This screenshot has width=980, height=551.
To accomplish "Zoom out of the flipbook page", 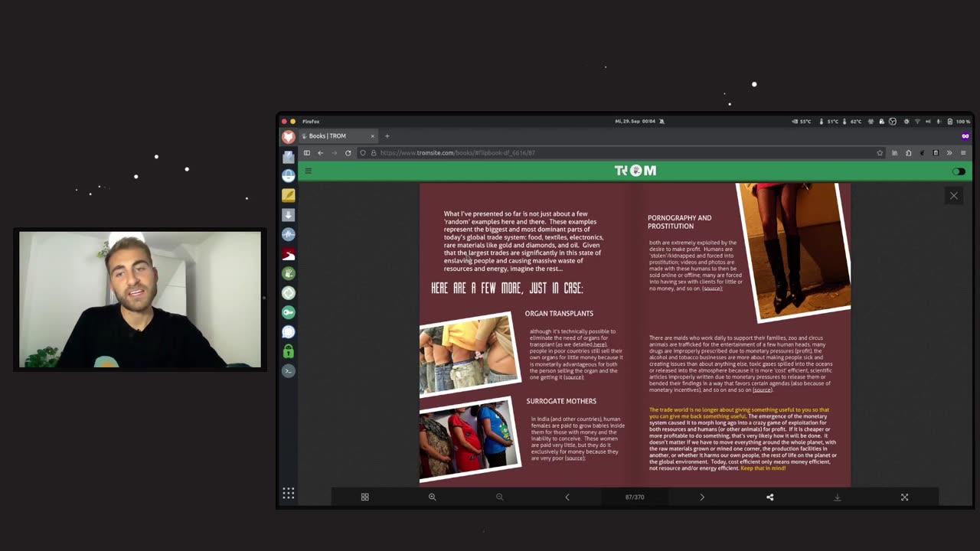I will coord(499,497).
